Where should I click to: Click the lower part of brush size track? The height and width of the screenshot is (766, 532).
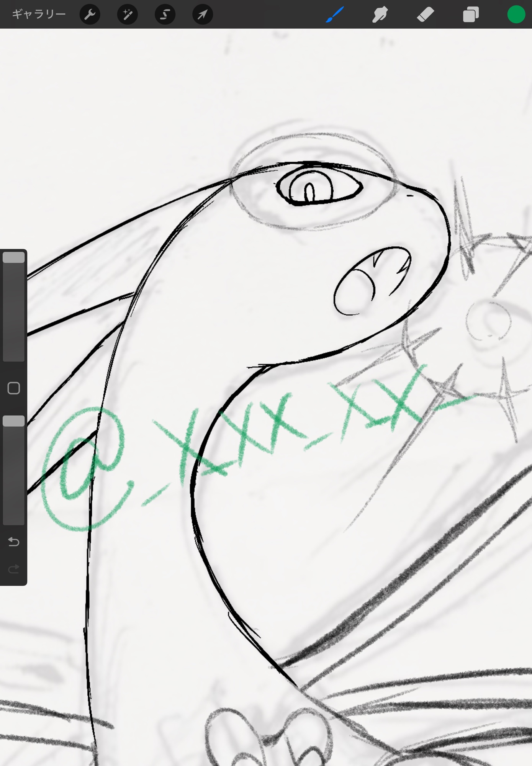pos(14,337)
